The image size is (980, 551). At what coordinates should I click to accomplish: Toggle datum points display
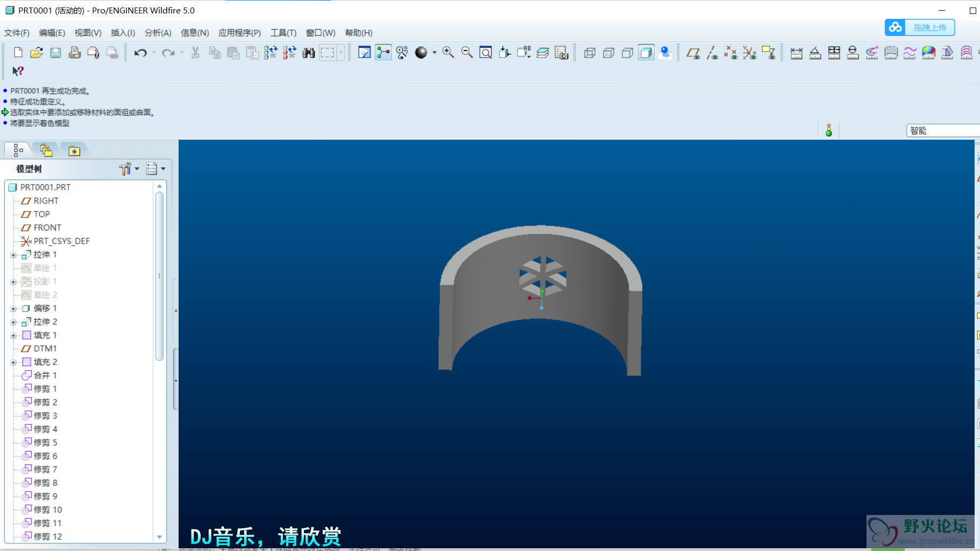tap(731, 53)
